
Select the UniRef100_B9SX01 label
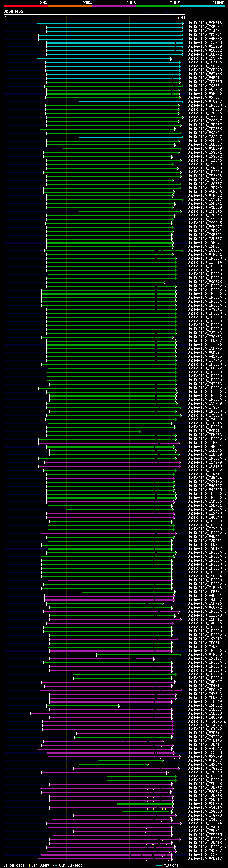(x=204, y=133)
